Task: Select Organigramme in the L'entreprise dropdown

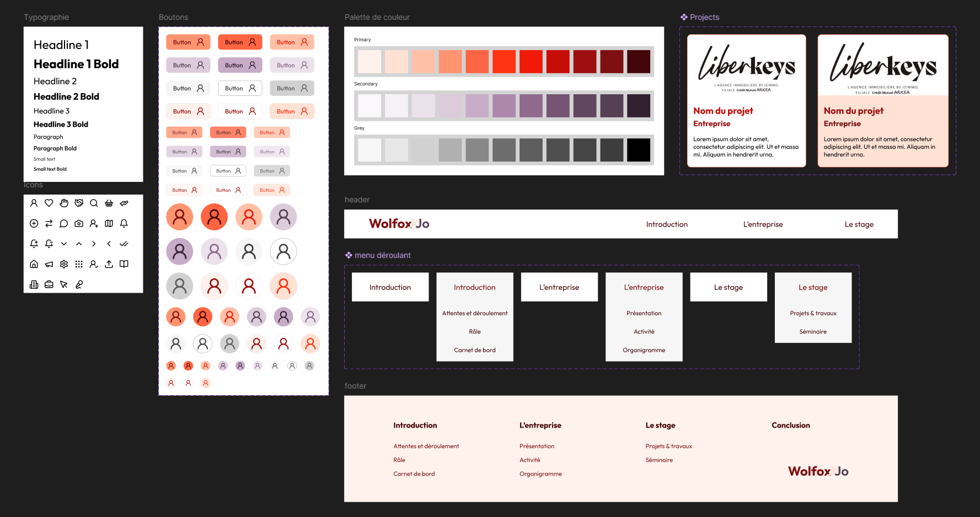Action: pos(644,350)
